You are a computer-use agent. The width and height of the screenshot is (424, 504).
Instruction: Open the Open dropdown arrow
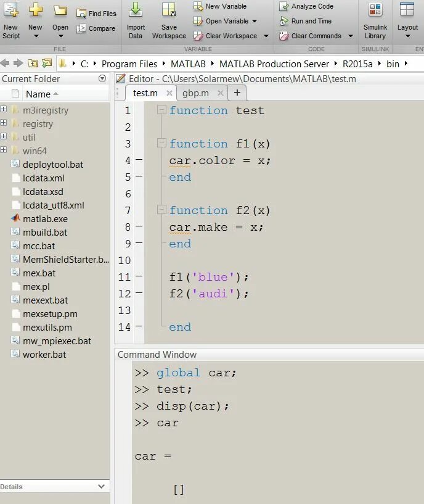pos(61,36)
